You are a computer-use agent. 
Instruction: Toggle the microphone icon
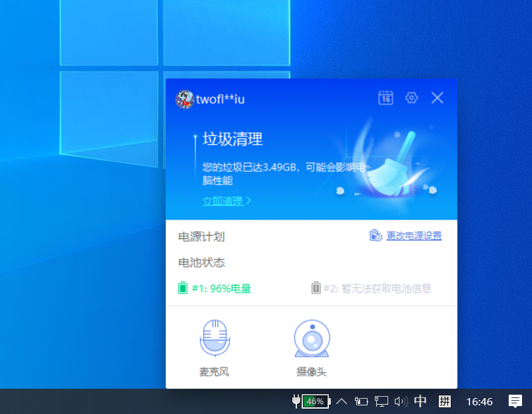pos(215,337)
